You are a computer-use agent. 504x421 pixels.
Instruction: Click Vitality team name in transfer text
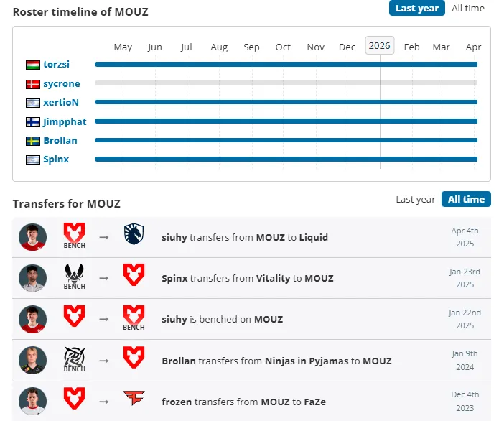273,278
